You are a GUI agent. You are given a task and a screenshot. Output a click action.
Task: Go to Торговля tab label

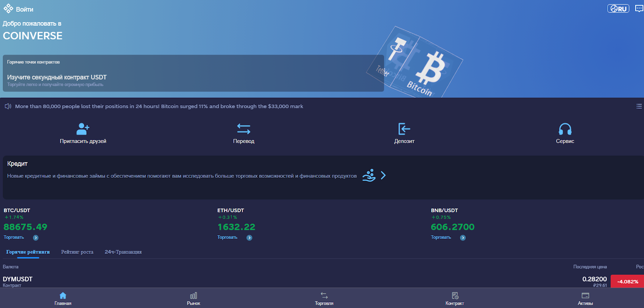click(324, 303)
